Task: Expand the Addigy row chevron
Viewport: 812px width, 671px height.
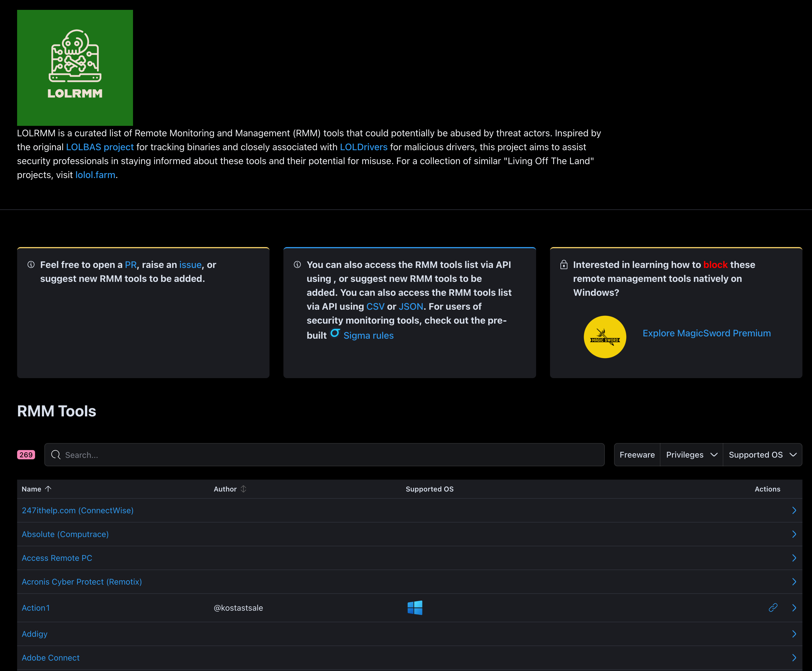Action: (794, 634)
